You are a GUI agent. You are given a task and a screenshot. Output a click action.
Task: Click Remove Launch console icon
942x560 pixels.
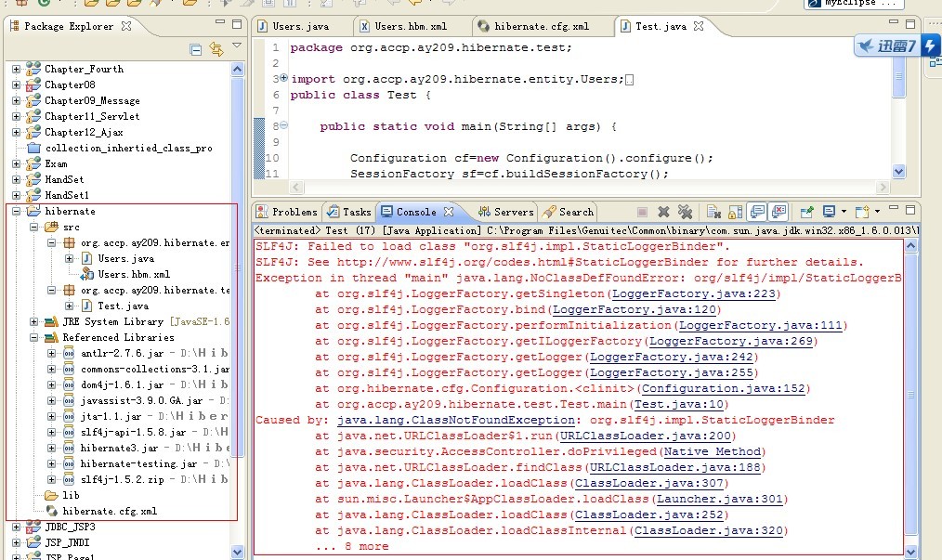[663, 213]
